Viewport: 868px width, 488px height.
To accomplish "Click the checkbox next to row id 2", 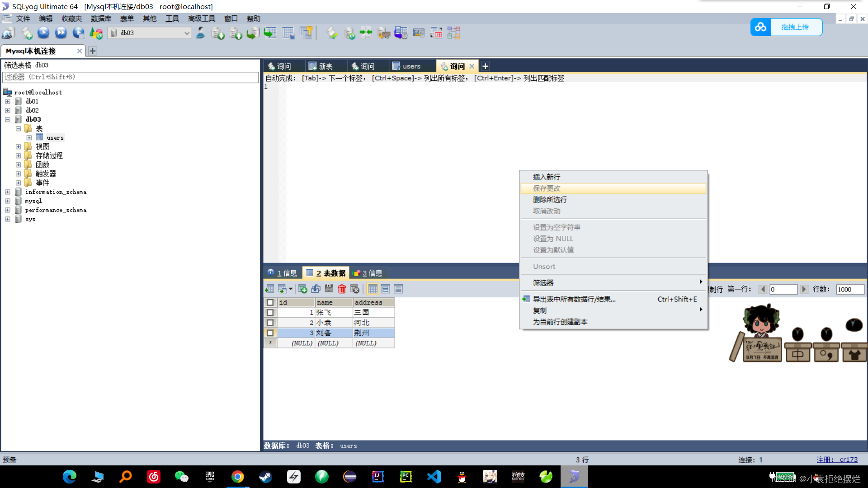I will [x=269, y=322].
